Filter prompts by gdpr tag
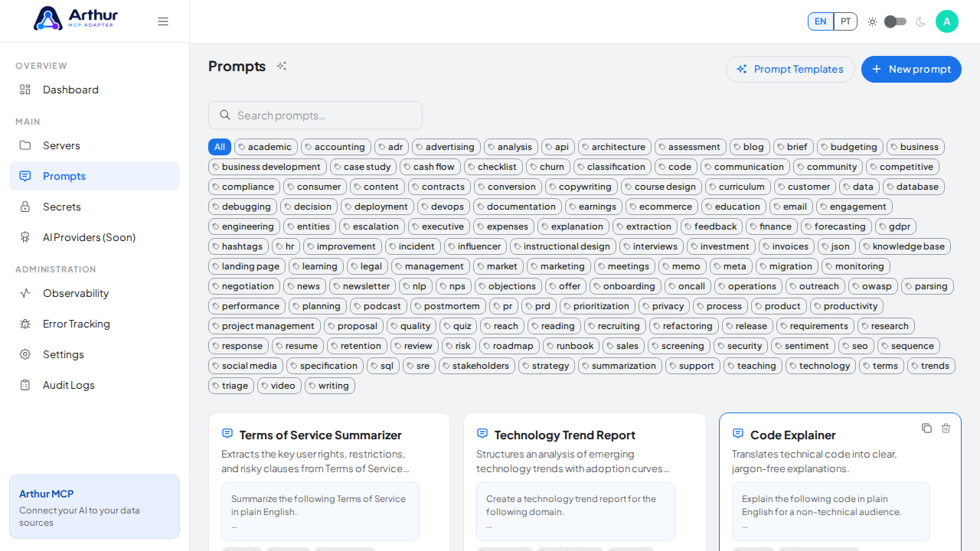Viewport: 980px width, 551px height. coord(896,227)
